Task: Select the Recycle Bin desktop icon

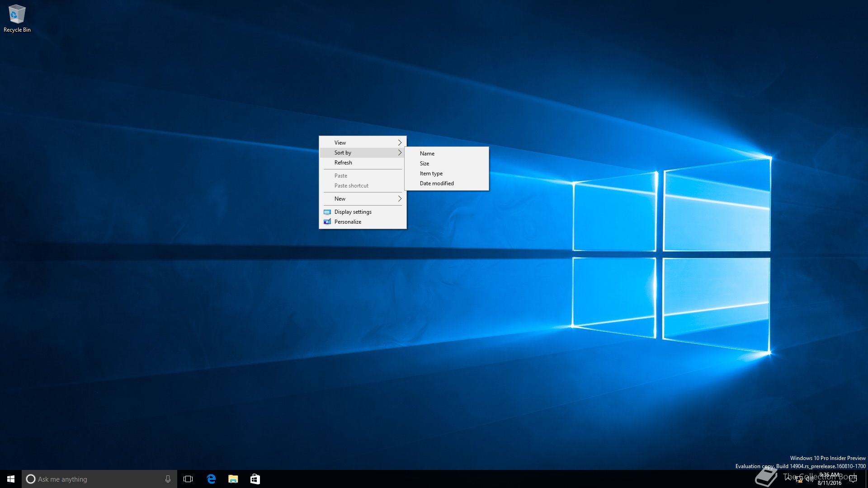Action: pyautogui.click(x=17, y=19)
